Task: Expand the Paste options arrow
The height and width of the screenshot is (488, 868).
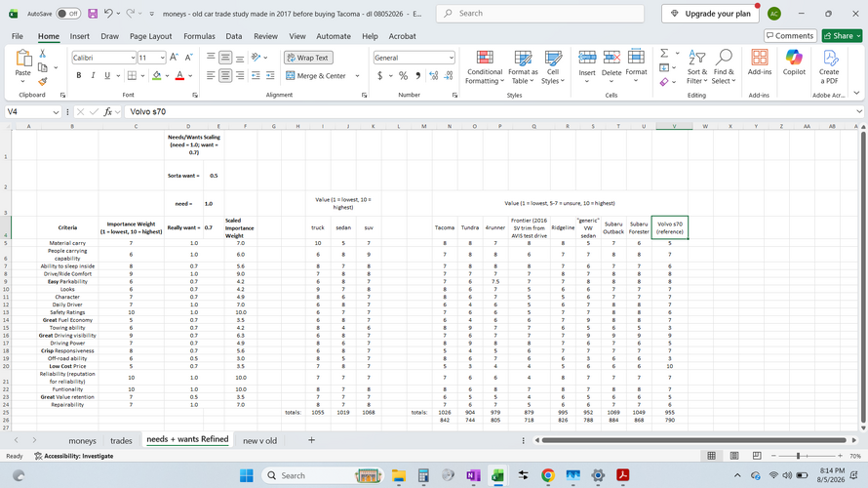Action: (x=22, y=81)
